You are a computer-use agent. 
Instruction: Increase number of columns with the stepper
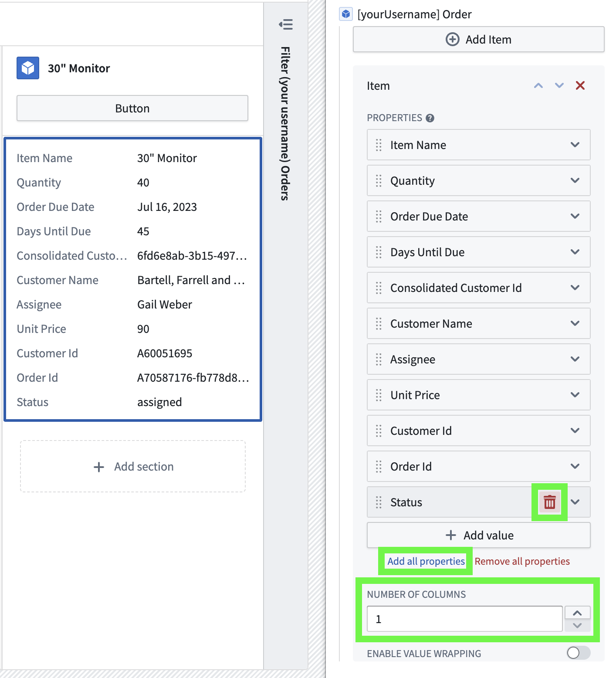[577, 613]
